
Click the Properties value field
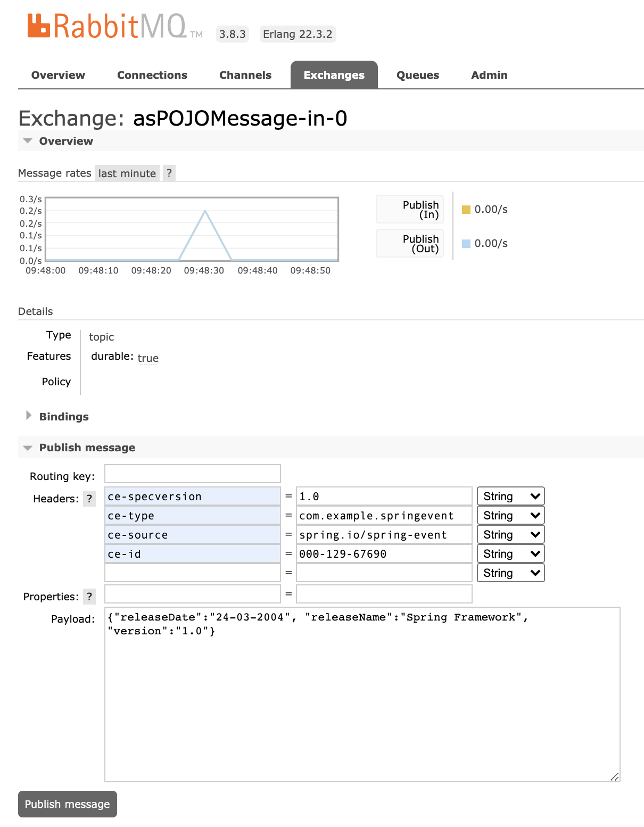click(384, 594)
